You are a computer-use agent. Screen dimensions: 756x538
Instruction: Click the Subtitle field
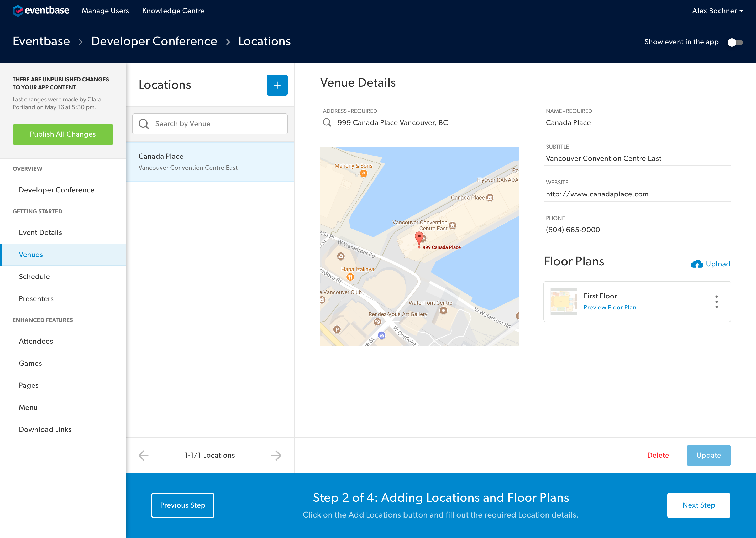[x=637, y=158]
